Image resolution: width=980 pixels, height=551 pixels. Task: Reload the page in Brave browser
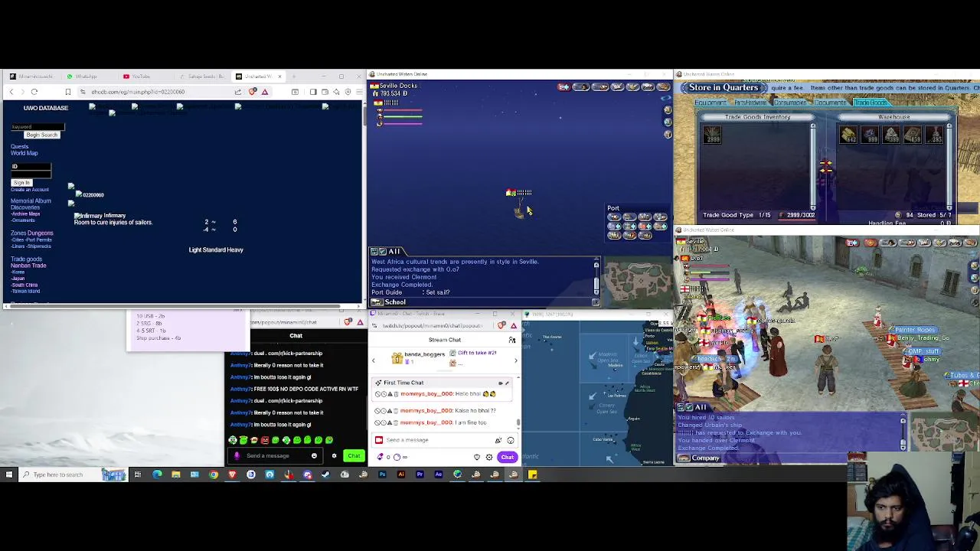[x=34, y=92]
